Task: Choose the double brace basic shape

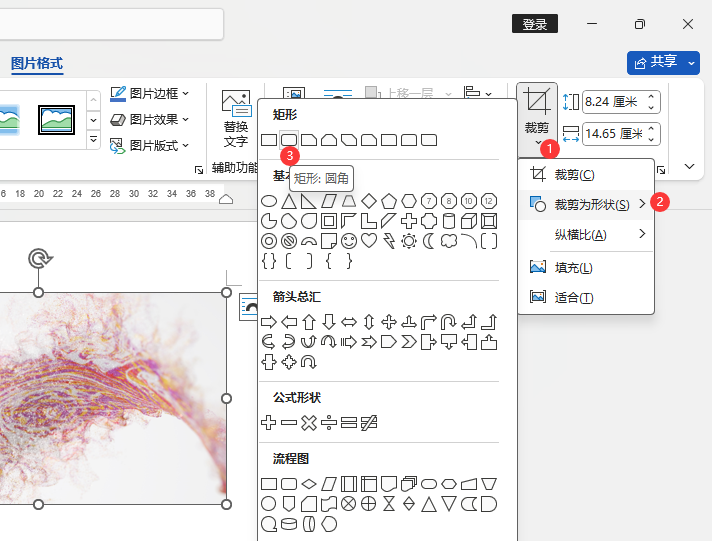Action: click(269, 261)
